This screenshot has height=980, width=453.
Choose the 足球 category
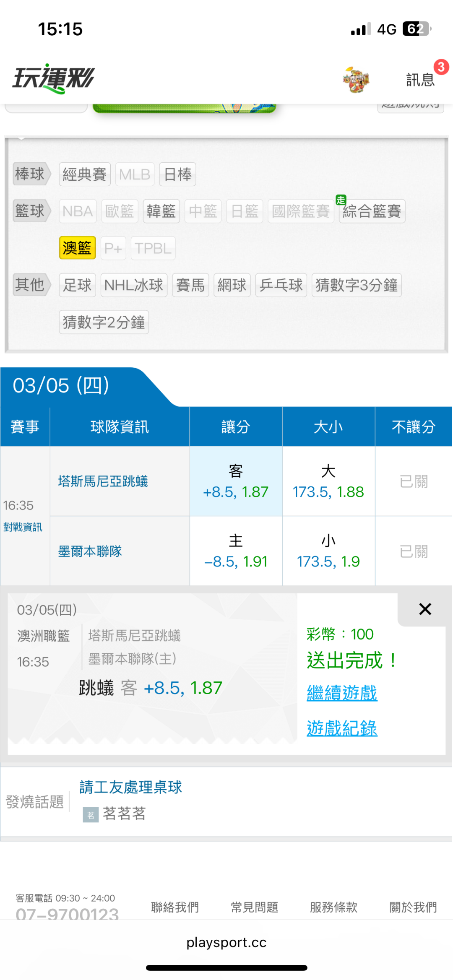pyautogui.click(x=77, y=285)
